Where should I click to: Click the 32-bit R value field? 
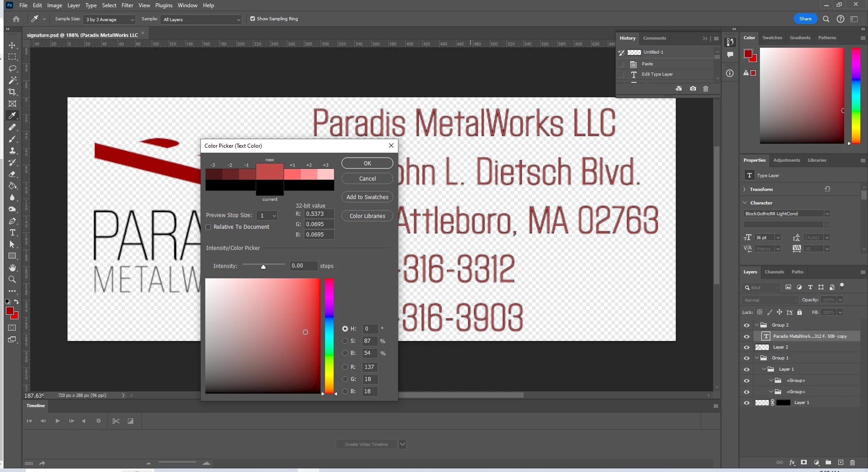click(x=319, y=214)
